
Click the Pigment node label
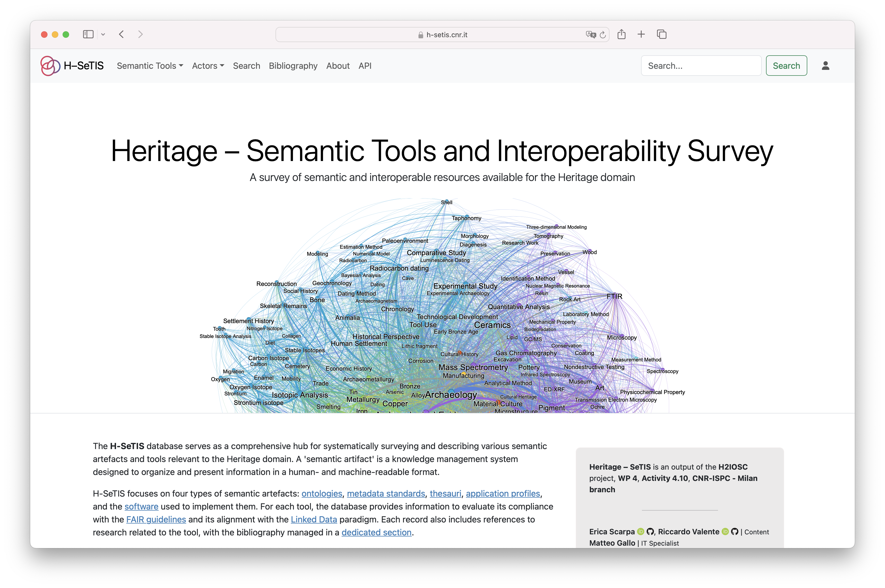pos(552,408)
